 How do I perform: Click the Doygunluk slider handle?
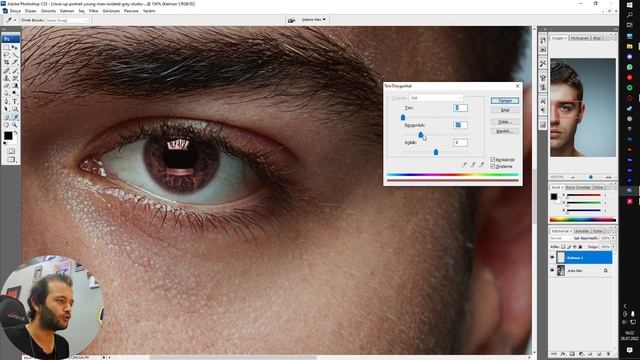(x=421, y=135)
